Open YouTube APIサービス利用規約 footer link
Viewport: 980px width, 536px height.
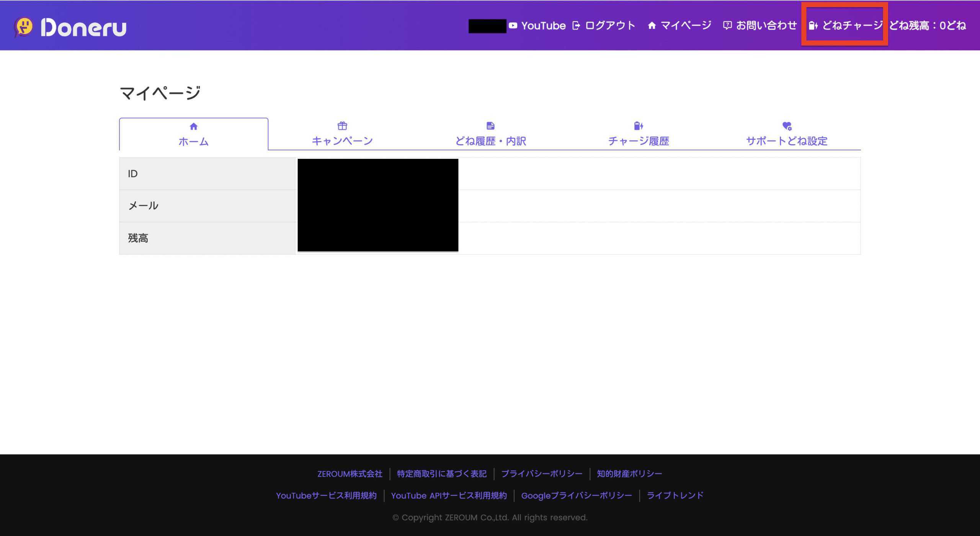pyautogui.click(x=449, y=496)
